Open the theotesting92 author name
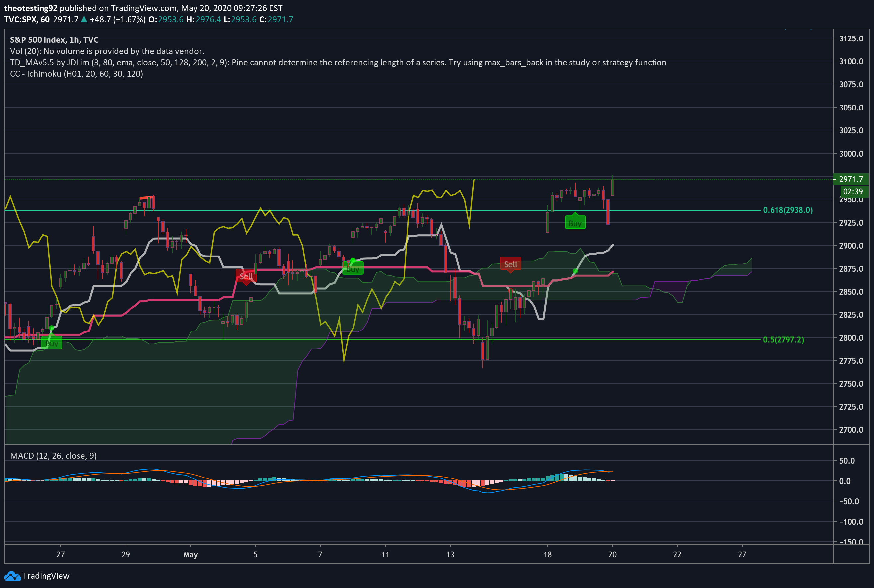The width and height of the screenshot is (874, 588). 31,8
